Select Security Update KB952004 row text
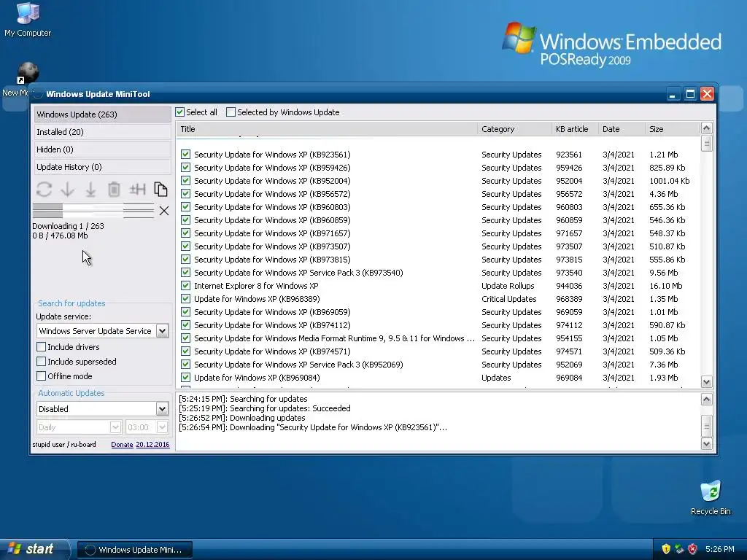The image size is (747, 560). coord(272,181)
